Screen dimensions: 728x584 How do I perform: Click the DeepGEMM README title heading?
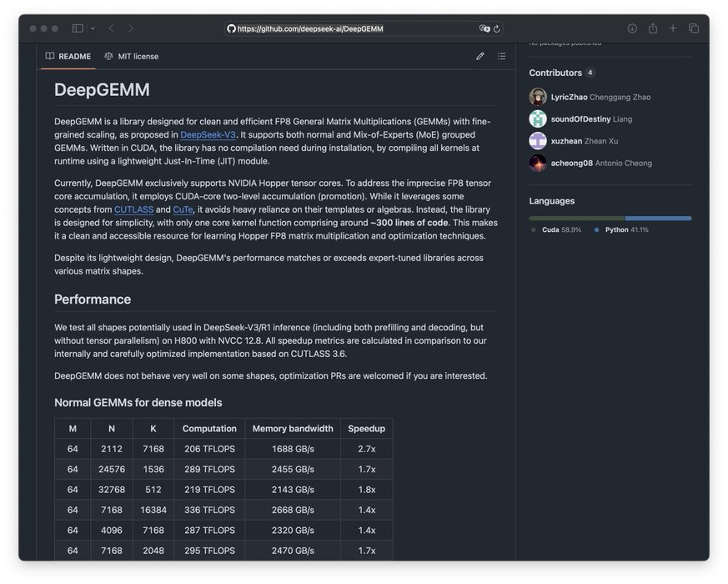click(102, 89)
